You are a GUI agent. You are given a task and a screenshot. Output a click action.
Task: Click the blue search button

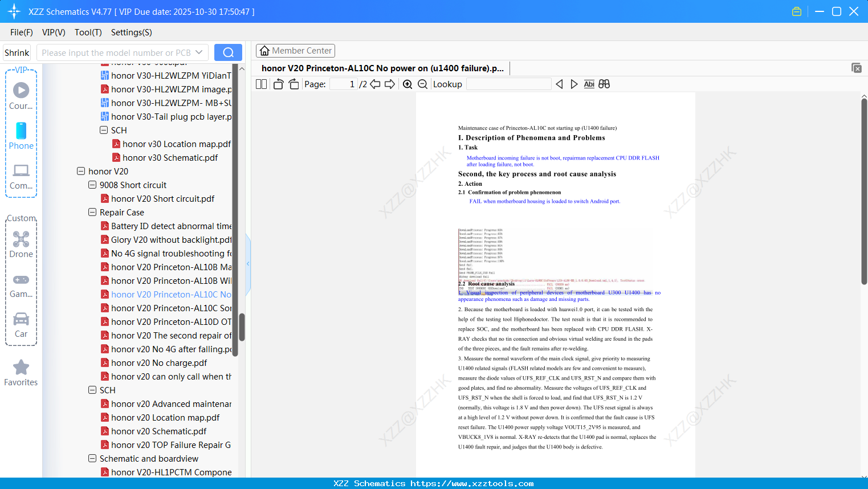click(x=228, y=52)
